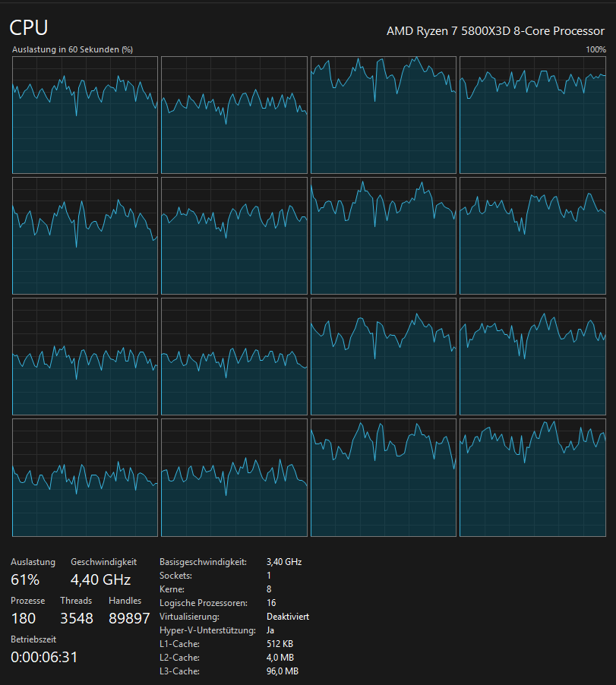Select the bottom-left logical processor graph
This screenshot has width=616, height=685.
(84, 477)
